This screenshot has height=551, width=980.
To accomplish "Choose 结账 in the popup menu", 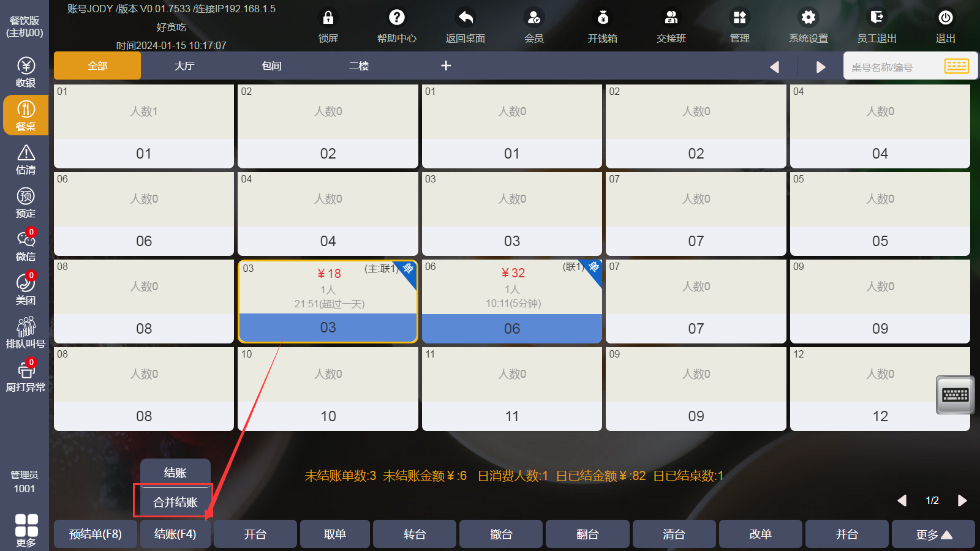I will tap(175, 472).
